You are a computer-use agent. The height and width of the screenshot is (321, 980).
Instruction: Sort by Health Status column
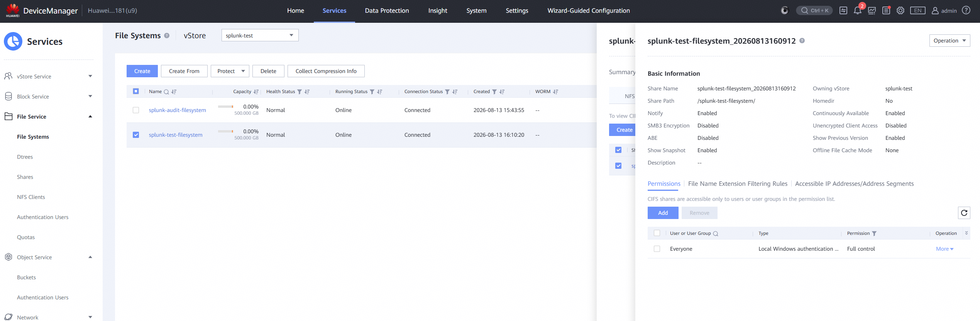pyautogui.click(x=307, y=92)
